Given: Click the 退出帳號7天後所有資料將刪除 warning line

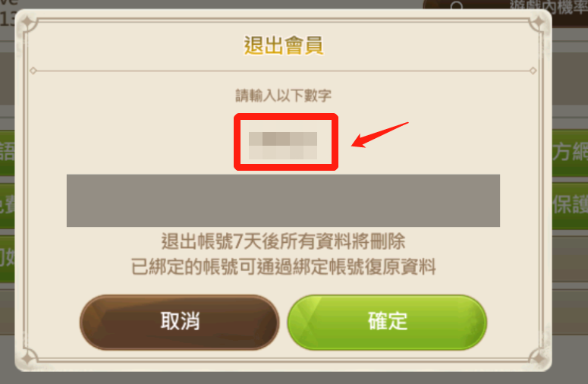Looking at the screenshot, I should (284, 241).
